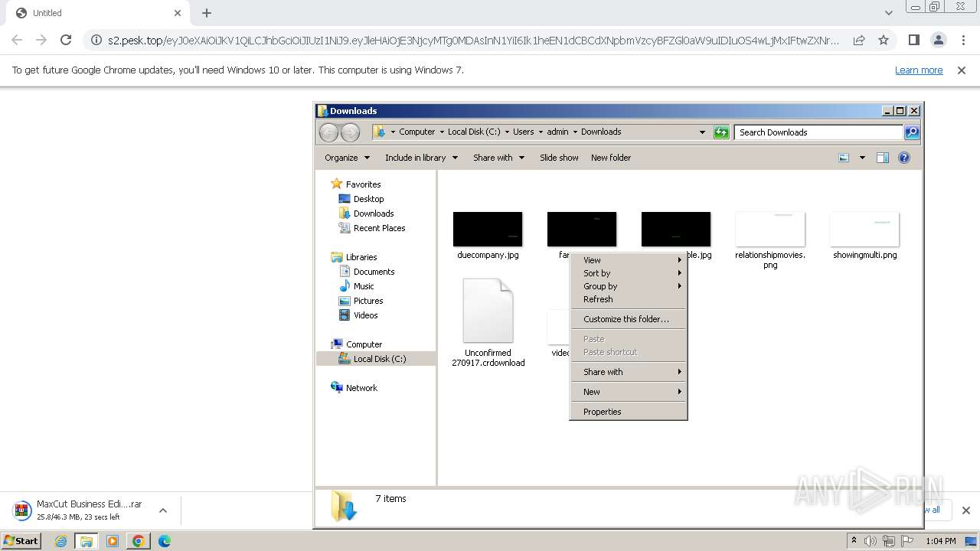Image resolution: width=980 pixels, height=551 pixels.
Task: Click the Search Downloads field
Action: pyautogui.click(x=818, y=132)
